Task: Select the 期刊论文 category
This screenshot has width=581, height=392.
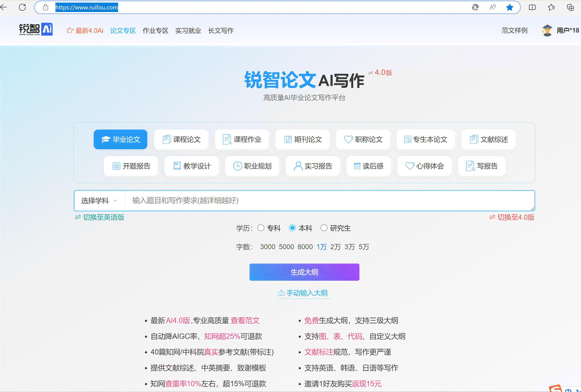Action: pos(303,139)
